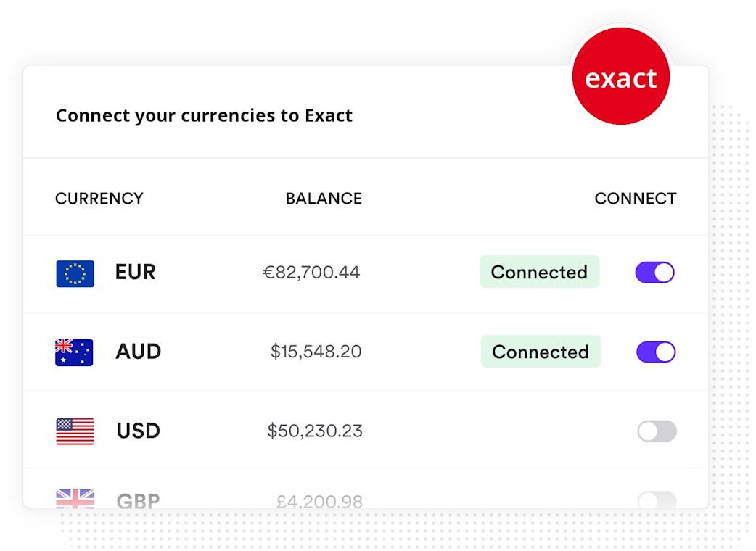756x551 pixels.
Task: Click the Connect your currencies to Exact heading
Action: click(x=205, y=116)
